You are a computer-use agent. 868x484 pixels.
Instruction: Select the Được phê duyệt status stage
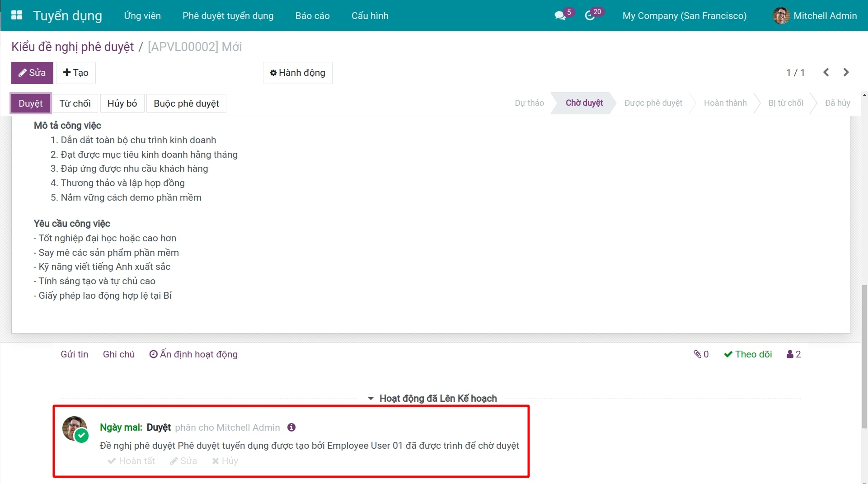(653, 103)
